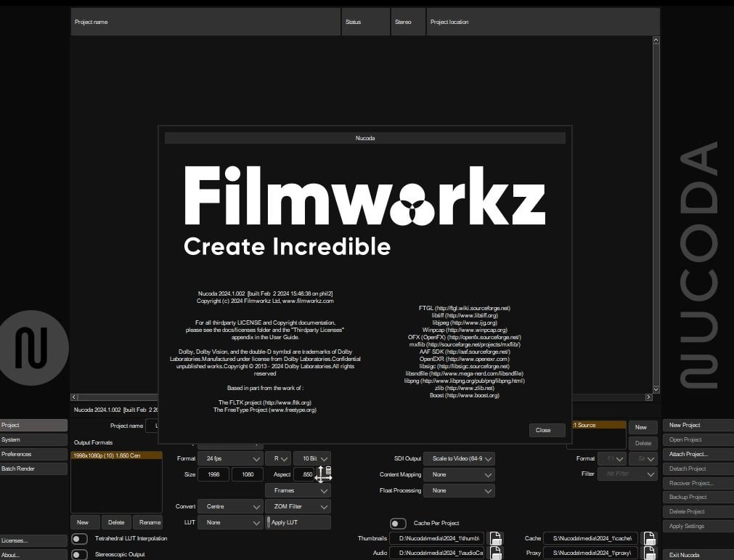Click the Project location column header
This screenshot has width=734, height=560.
pos(543,22)
